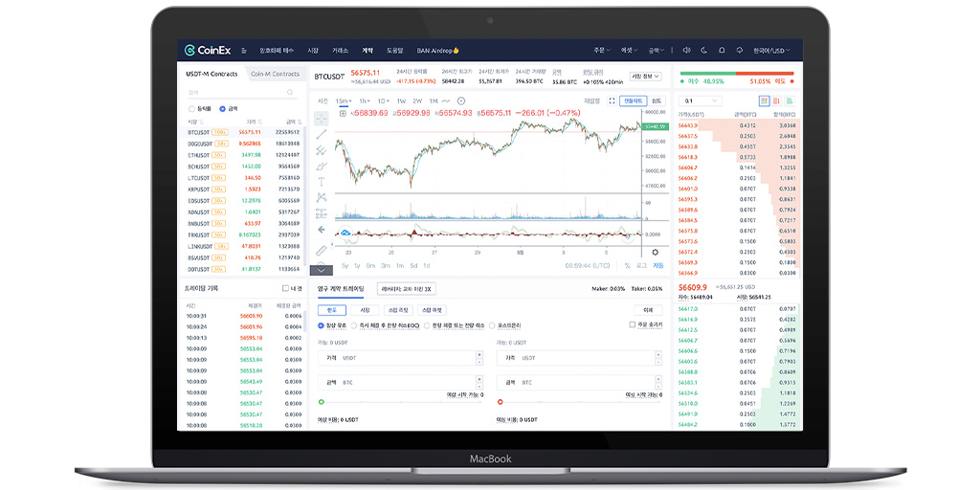
Task: Select the always valid order radio option
Action: [322, 325]
